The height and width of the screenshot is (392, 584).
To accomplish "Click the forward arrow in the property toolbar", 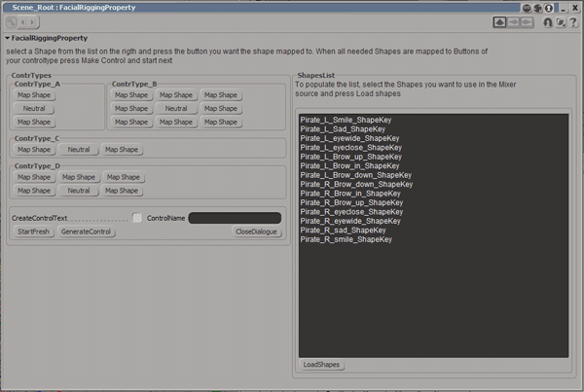I will tap(34, 22).
